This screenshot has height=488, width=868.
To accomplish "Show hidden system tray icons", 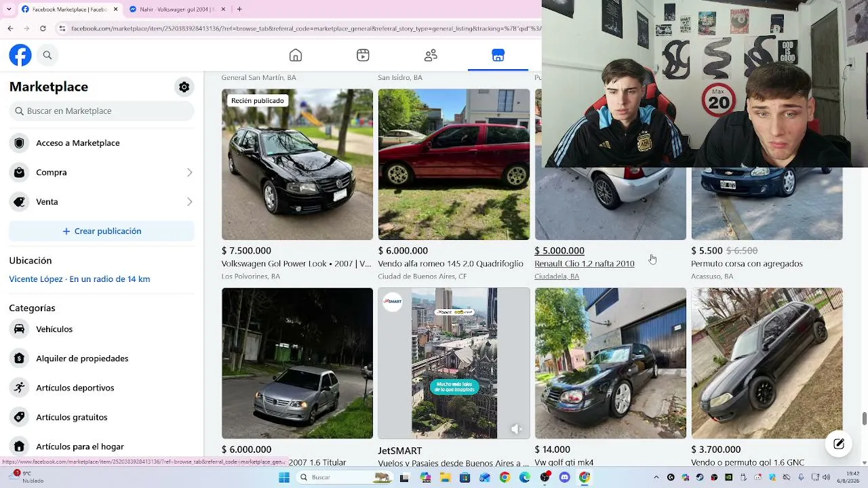I will (656, 477).
